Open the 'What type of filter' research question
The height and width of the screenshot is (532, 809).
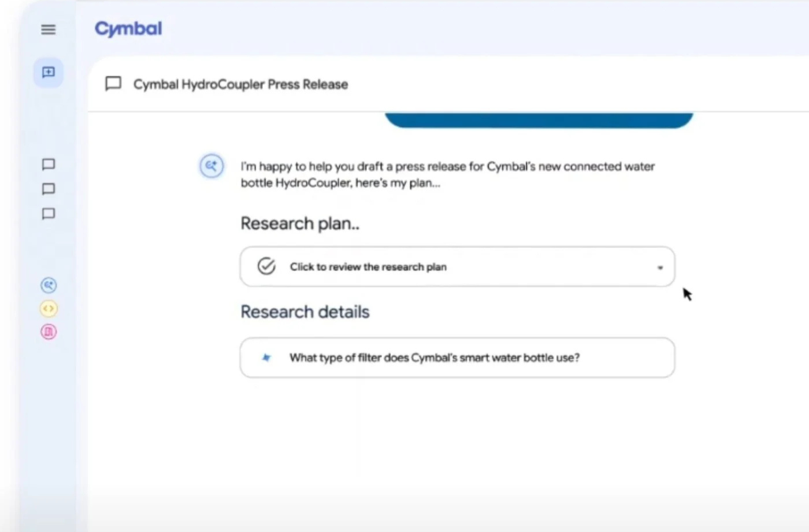(434, 358)
